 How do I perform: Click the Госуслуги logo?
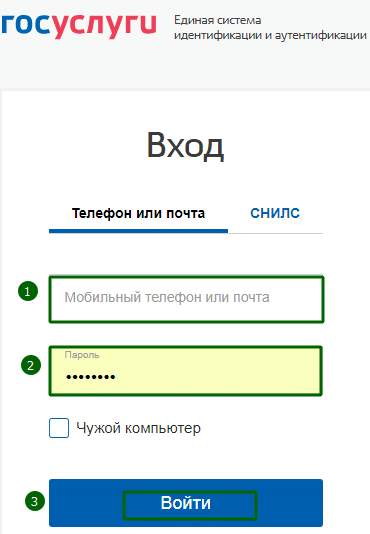[78, 26]
